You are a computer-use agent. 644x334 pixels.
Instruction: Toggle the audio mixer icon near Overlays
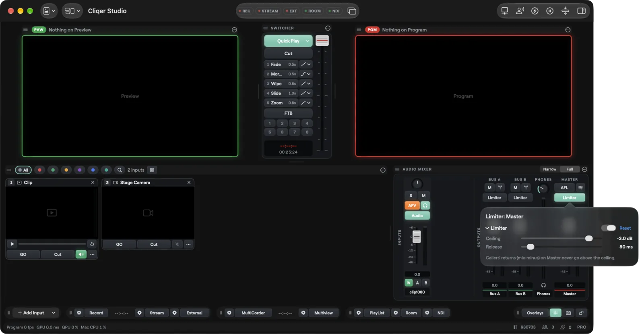tap(555, 313)
